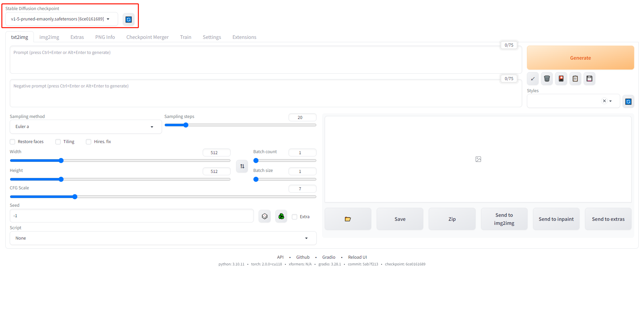644x314 pixels.
Task: Refresh the Styles list
Action: pyautogui.click(x=628, y=102)
